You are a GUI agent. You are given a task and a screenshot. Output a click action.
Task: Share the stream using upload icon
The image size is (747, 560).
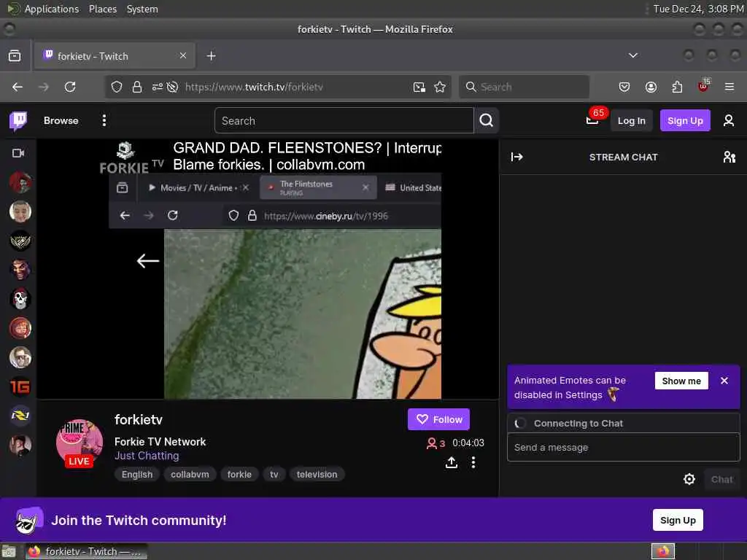452,462
